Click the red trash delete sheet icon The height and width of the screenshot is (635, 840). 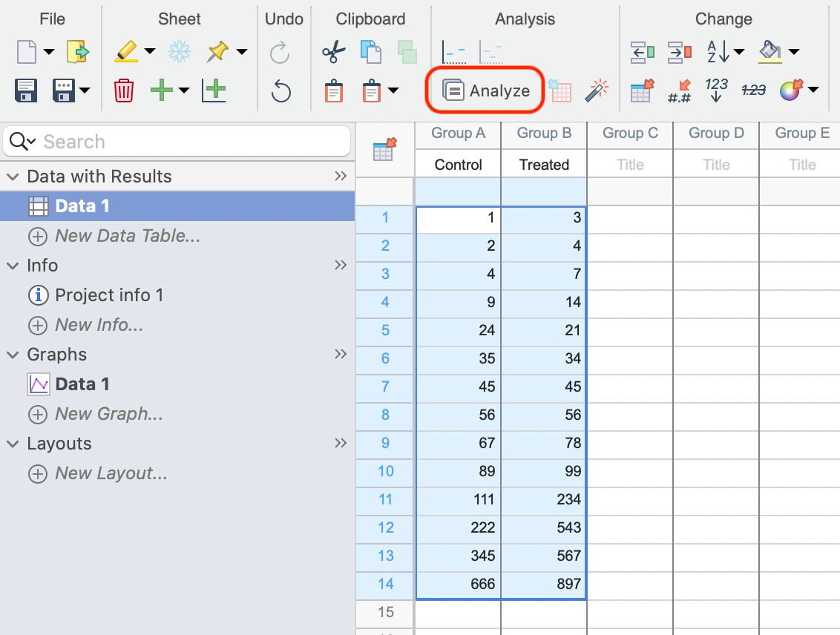pos(123,91)
